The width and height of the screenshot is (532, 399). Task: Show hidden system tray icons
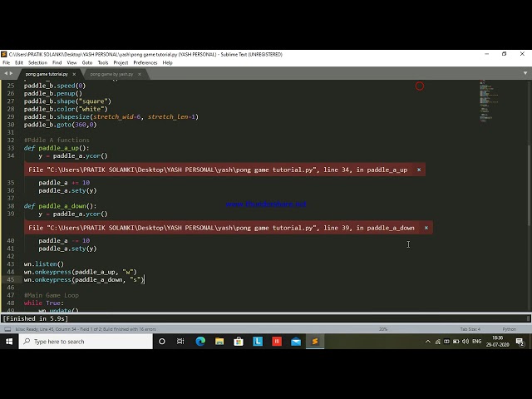[x=428, y=342]
